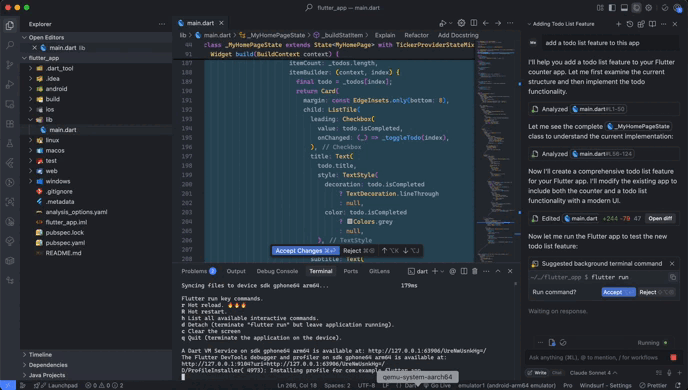Open the Source Control view

click(x=10, y=65)
